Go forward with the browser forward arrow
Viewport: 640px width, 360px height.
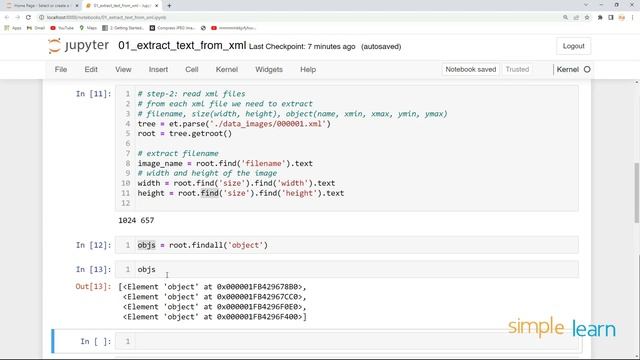click(18, 18)
